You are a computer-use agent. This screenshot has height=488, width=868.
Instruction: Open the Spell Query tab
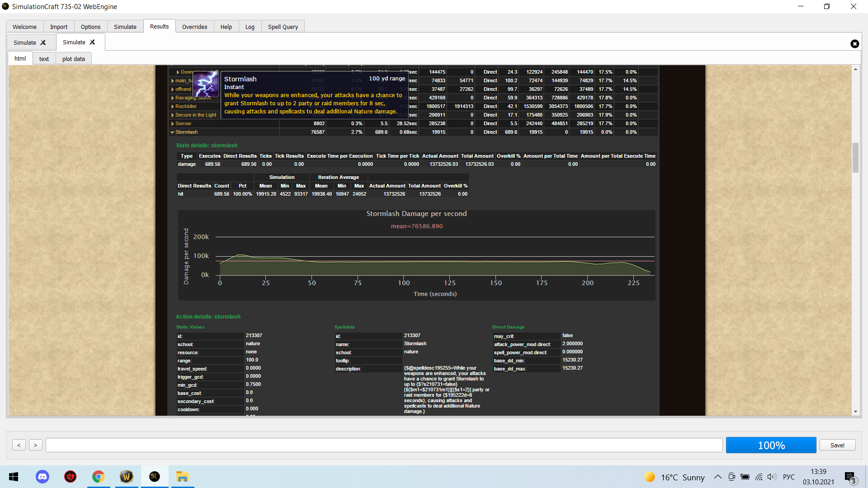point(283,27)
